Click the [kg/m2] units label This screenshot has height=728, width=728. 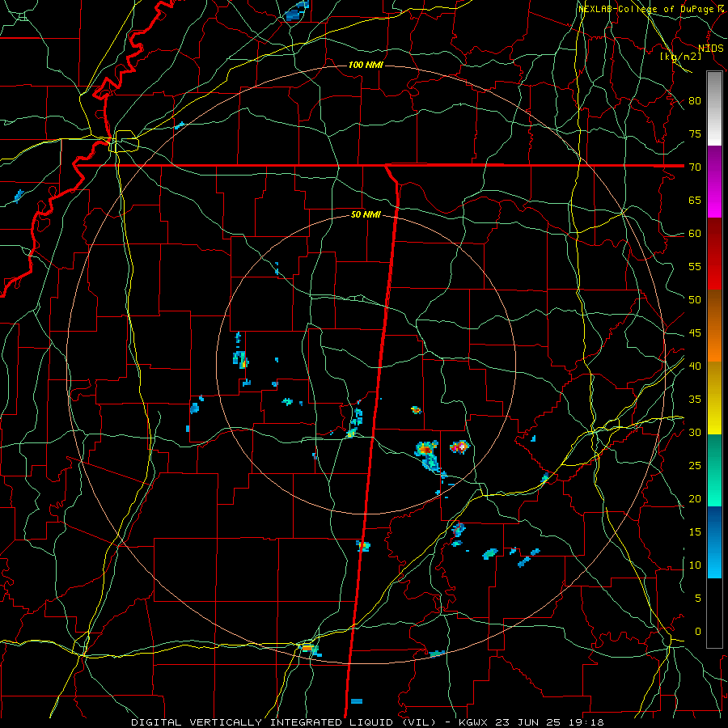[x=681, y=57]
